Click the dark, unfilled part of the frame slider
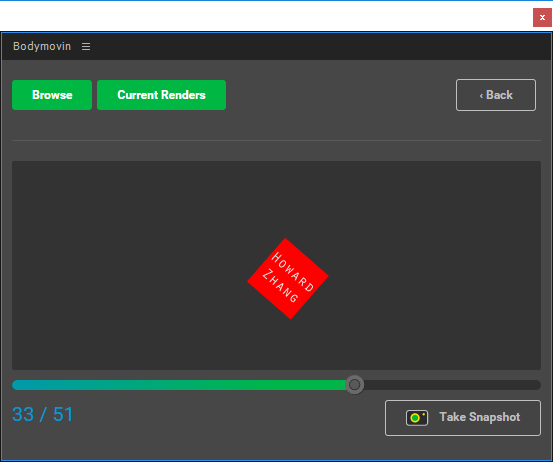Viewport: 553px width, 462px height. [x=452, y=385]
